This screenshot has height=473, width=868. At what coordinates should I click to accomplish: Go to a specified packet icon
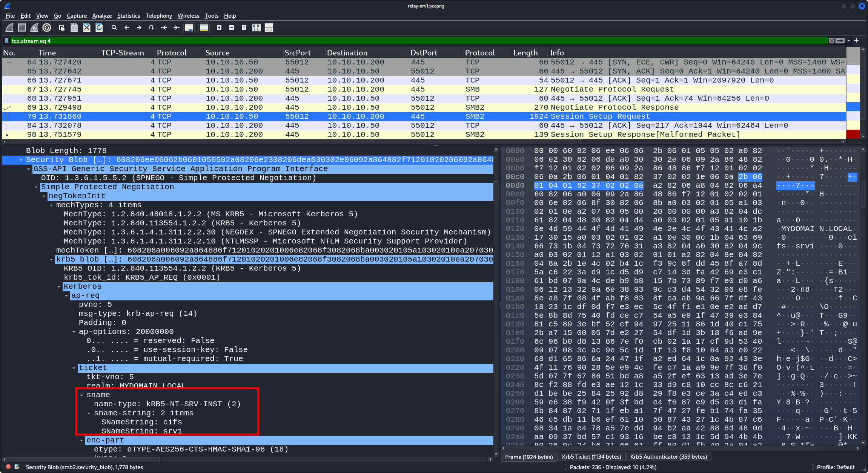(152, 28)
